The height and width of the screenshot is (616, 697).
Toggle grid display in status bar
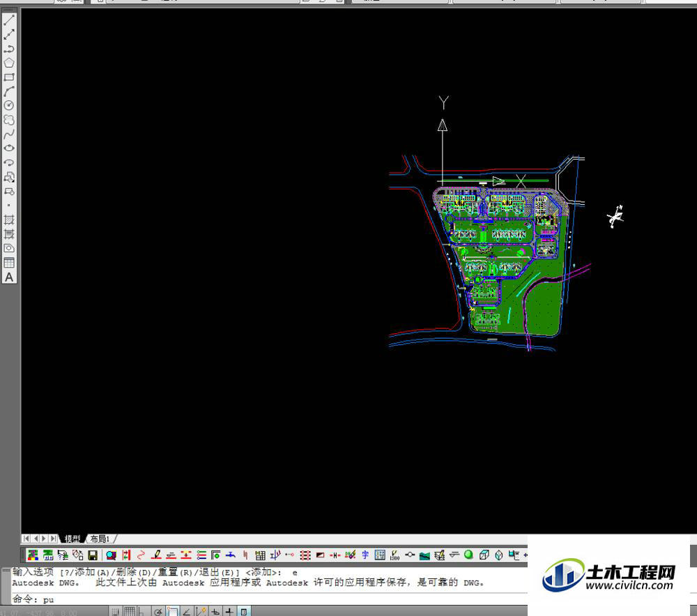pos(130,612)
